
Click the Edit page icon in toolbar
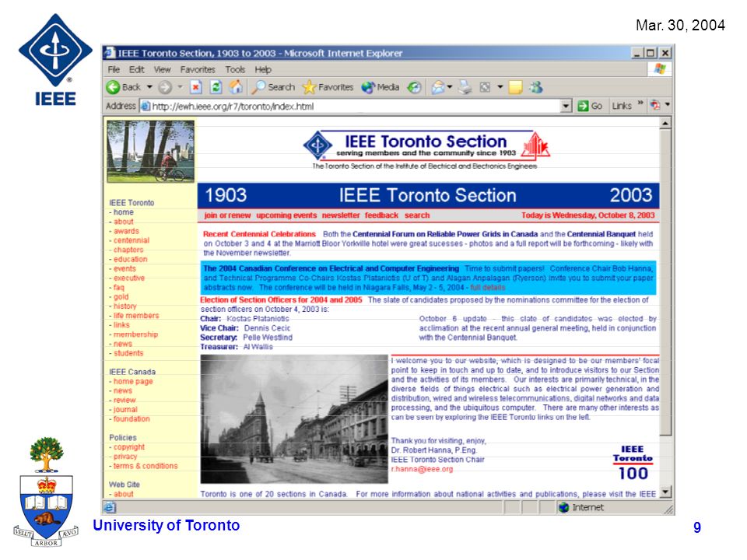pos(485,87)
